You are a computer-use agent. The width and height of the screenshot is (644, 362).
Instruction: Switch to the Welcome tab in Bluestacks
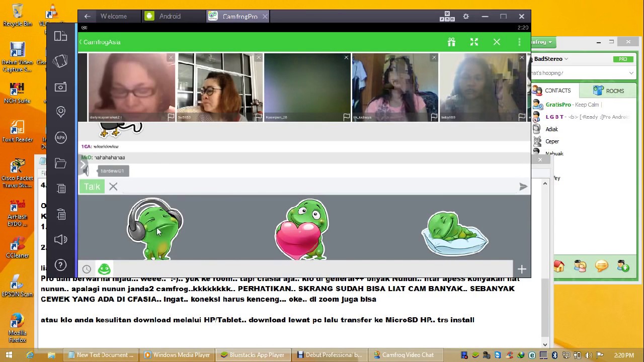coord(114,16)
